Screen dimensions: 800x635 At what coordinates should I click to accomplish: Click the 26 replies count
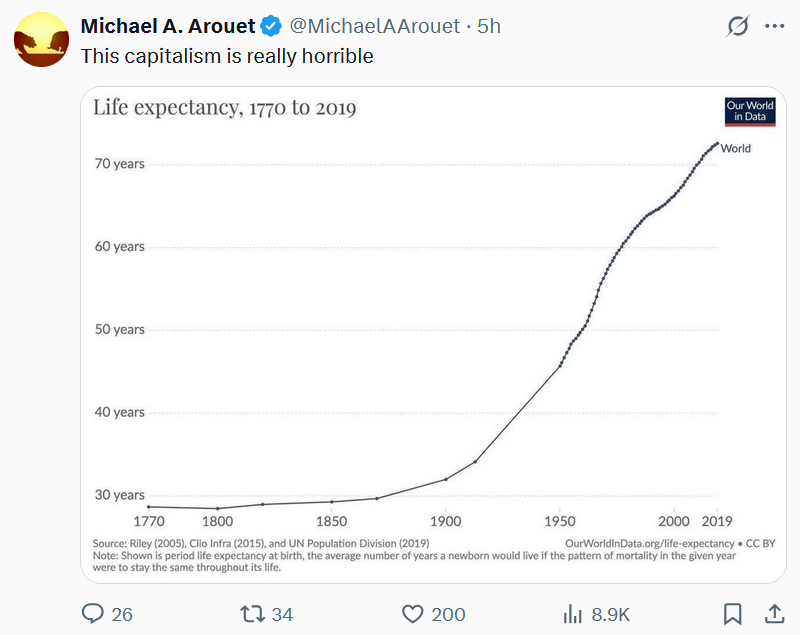(122, 614)
